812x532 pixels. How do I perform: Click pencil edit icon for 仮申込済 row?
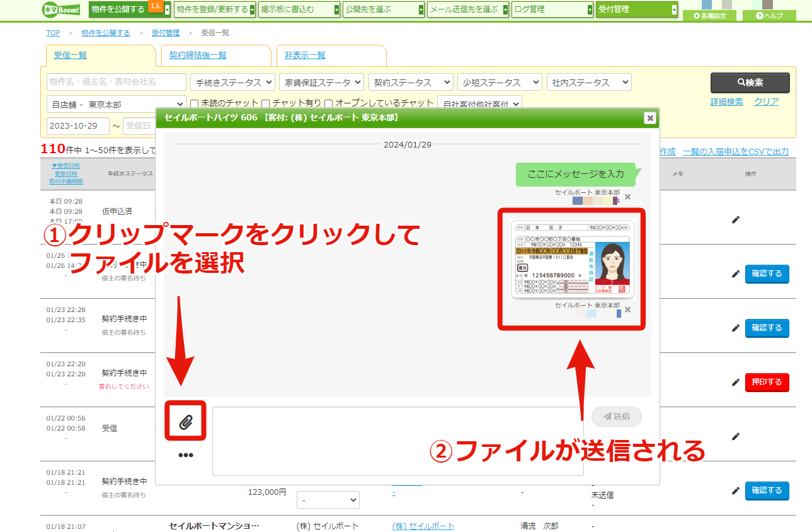tap(735, 220)
